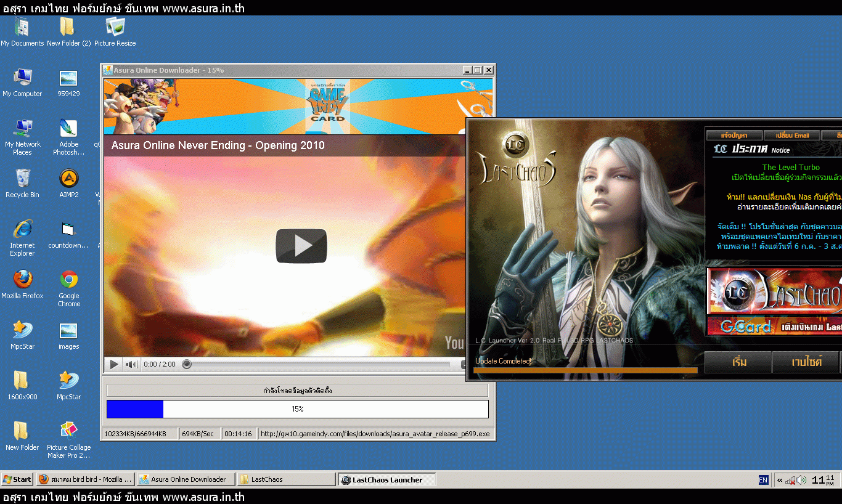Play the Asura Online video center button
Viewport: 842px width, 504px height.
coord(301,246)
